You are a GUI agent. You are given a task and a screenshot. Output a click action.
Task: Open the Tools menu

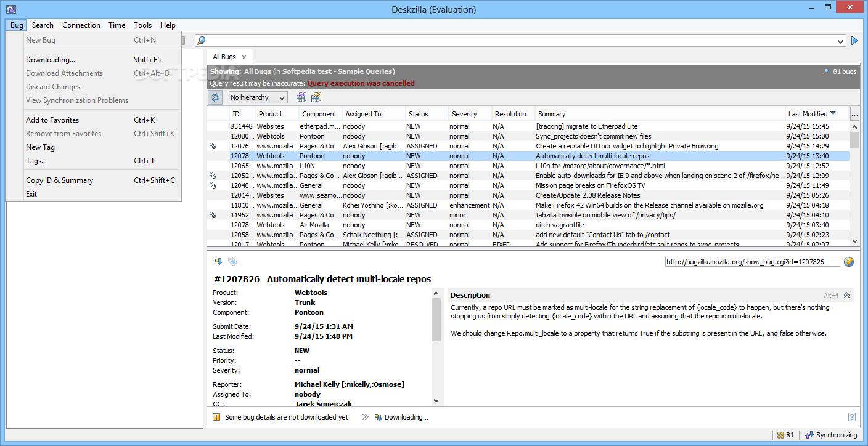click(x=143, y=25)
